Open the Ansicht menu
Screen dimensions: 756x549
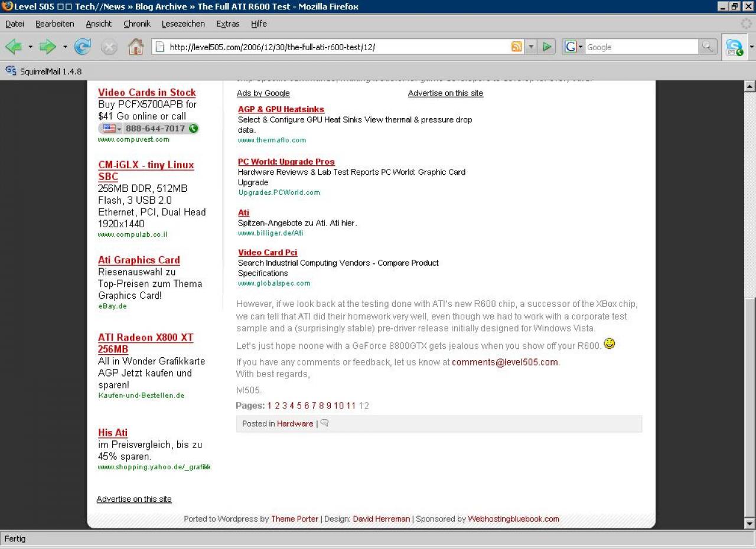click(x=99, y=24)
